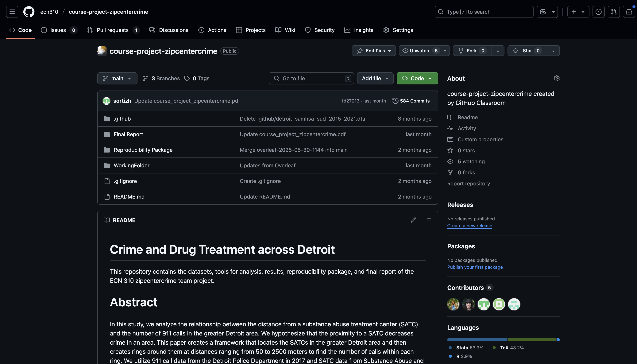Open Custom properties link in About
This screenshot has height=364, width=637.
(x=475, y=140)
